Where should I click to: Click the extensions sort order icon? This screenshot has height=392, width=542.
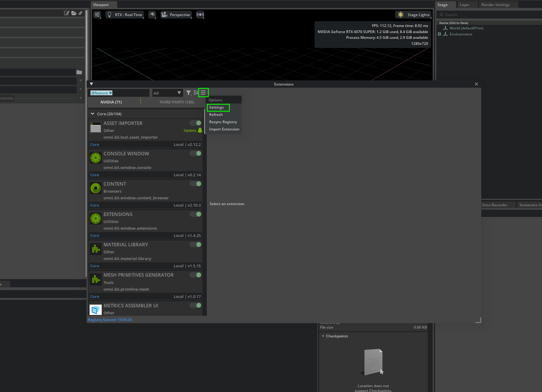point(196,93)
